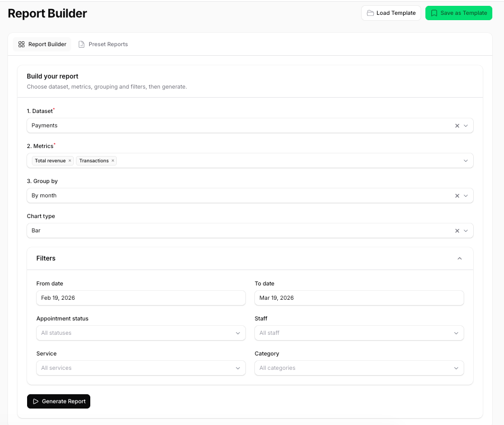Image resolution: width=504 pixels, height=425 pixels.
Task: Clear the Bar chart type selection
Action: [x=457, y=230]
